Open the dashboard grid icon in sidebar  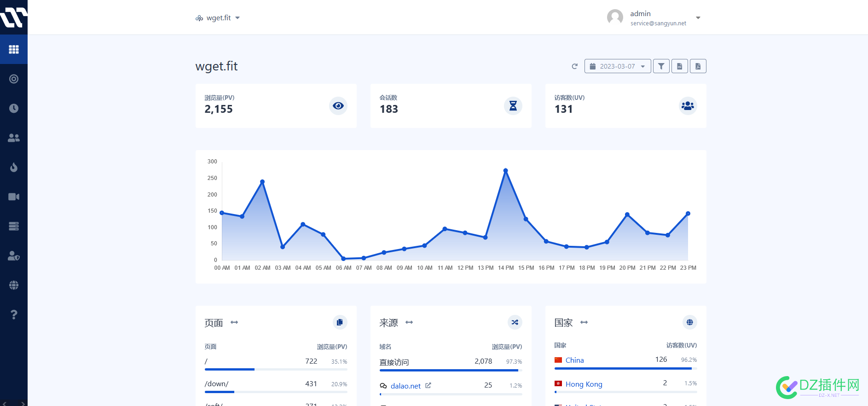click(14, 49)
